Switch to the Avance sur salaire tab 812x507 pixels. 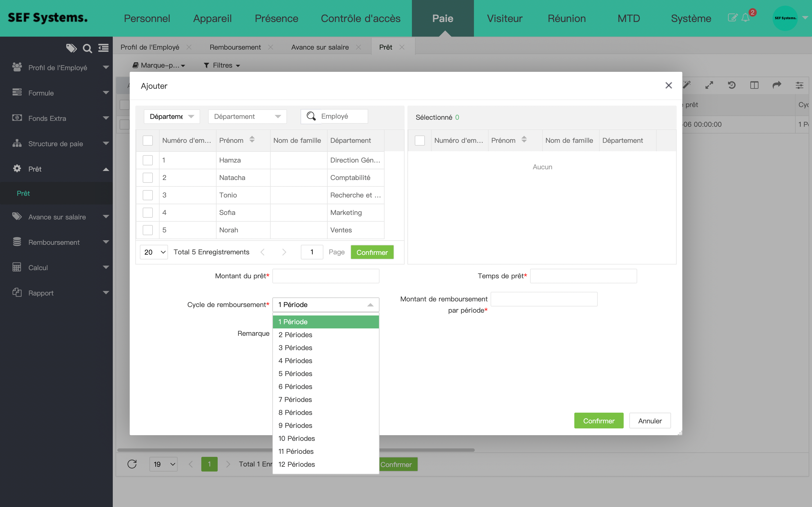(x=320, y=47)
